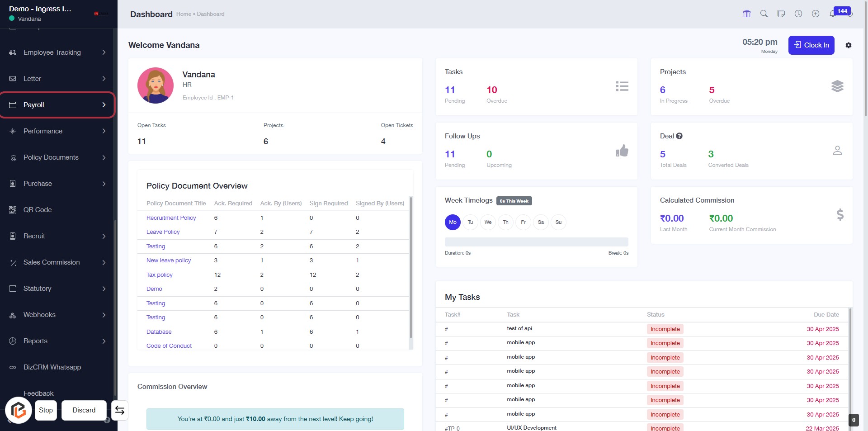Open the Performance sidebar menu
The height and width of the screenshot is (431, 868).
(57, 131)
